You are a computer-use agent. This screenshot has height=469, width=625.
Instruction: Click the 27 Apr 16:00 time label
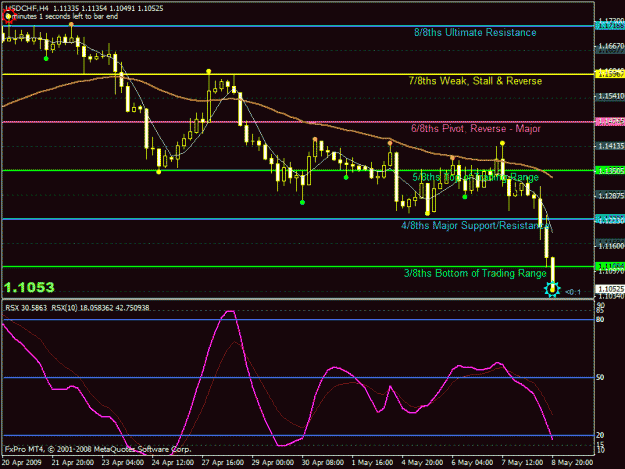click(223, 463)
